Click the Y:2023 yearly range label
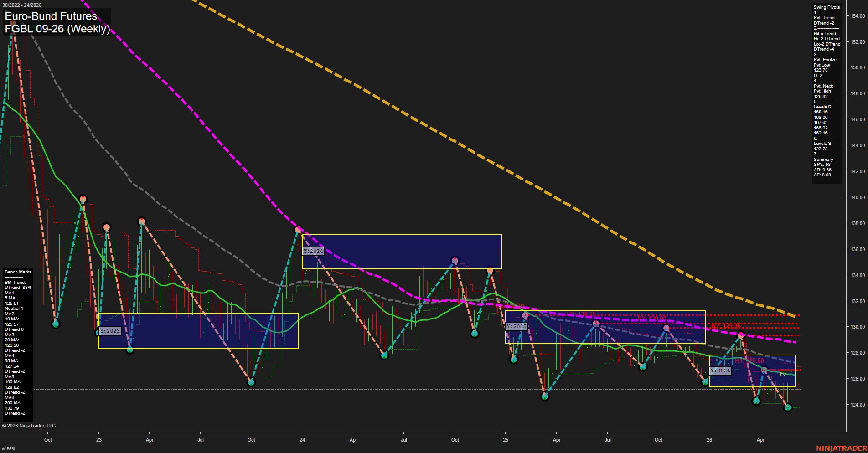Viewport: 868px width, 453px height. [x=110, y=331]
